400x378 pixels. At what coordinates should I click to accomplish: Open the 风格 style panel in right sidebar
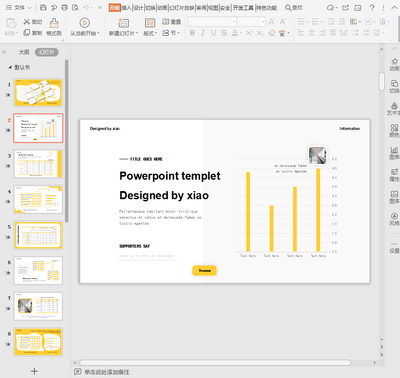(394, 219)
